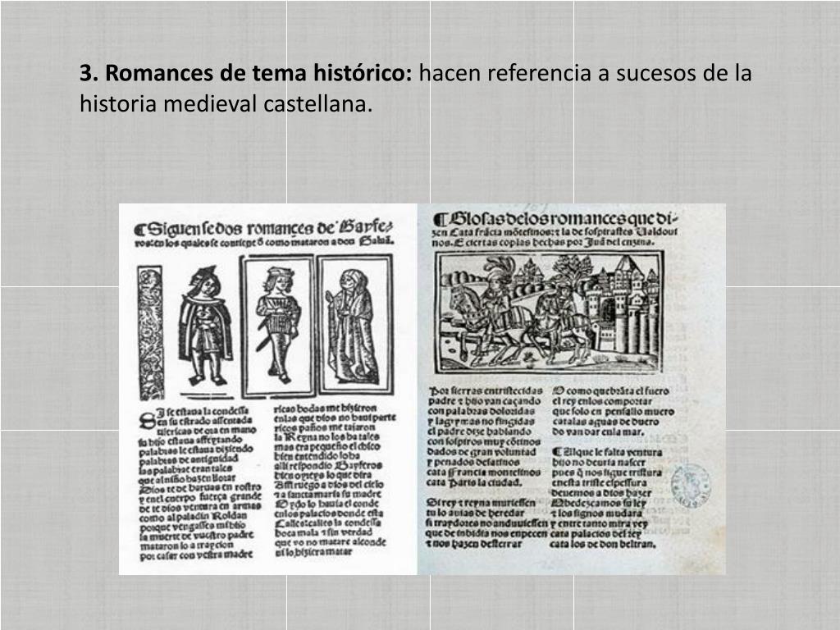840x630 pixels.
Task: Click the woodcut of the caped man with hat
Action: click(x=206, y=326)
